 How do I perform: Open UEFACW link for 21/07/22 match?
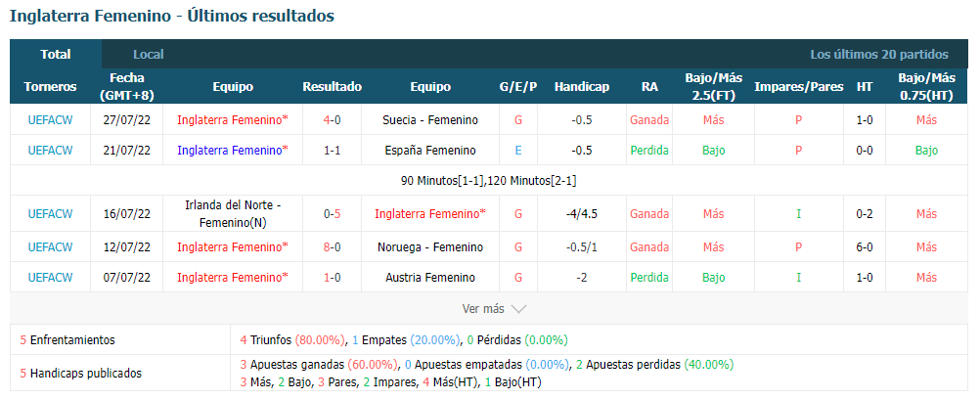pyautogui.click(x=50, y=150)
